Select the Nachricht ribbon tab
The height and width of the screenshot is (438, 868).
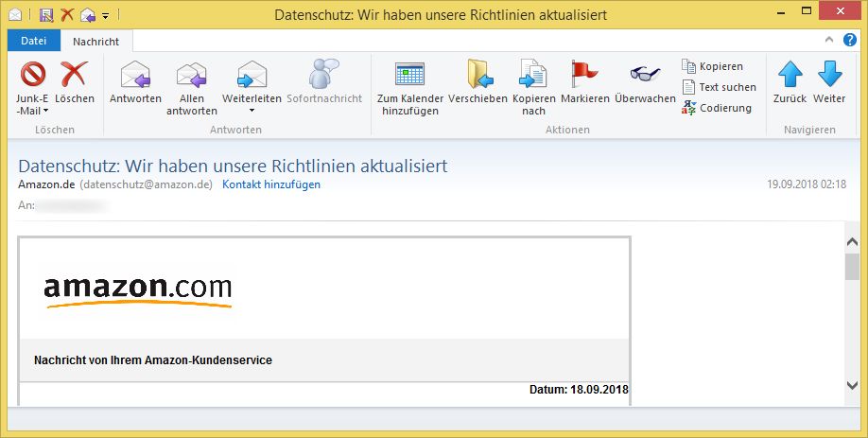[95, 42]
